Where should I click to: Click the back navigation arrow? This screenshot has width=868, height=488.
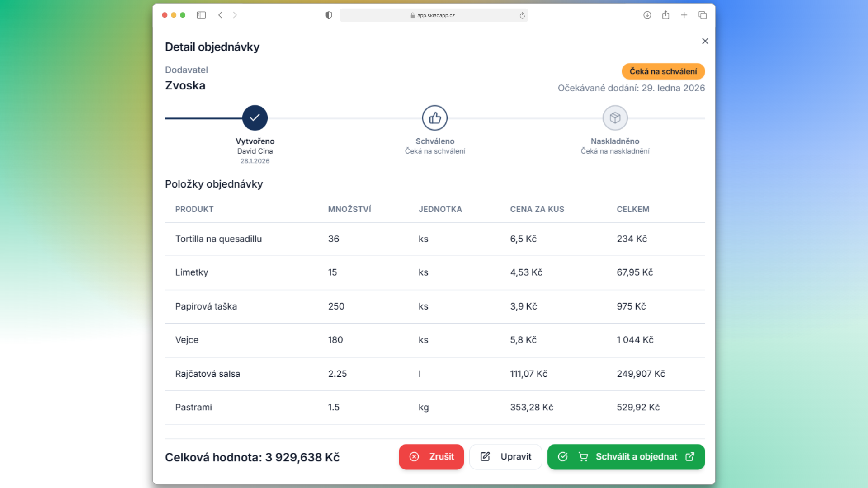click(220, 15)
